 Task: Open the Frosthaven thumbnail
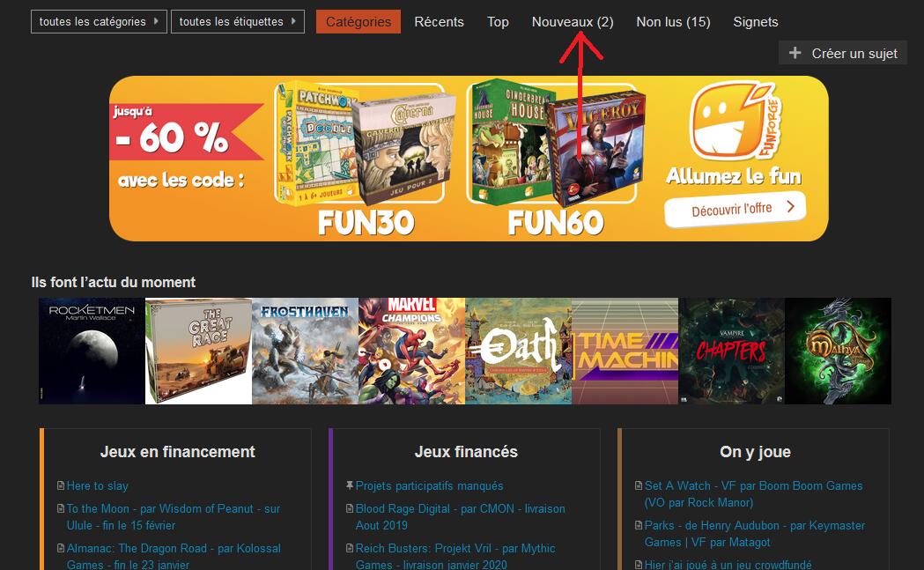(x=306, y=351)
